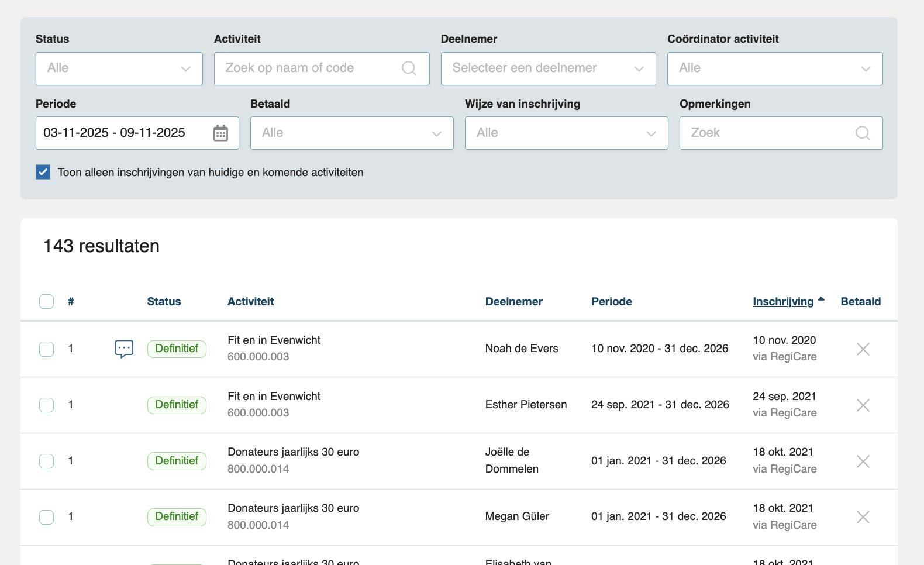The width and height of the screenshot is (924, 565).
Task: Click the Definitief badge on Joëlle de Dommelen row
Action: [177, 461]
